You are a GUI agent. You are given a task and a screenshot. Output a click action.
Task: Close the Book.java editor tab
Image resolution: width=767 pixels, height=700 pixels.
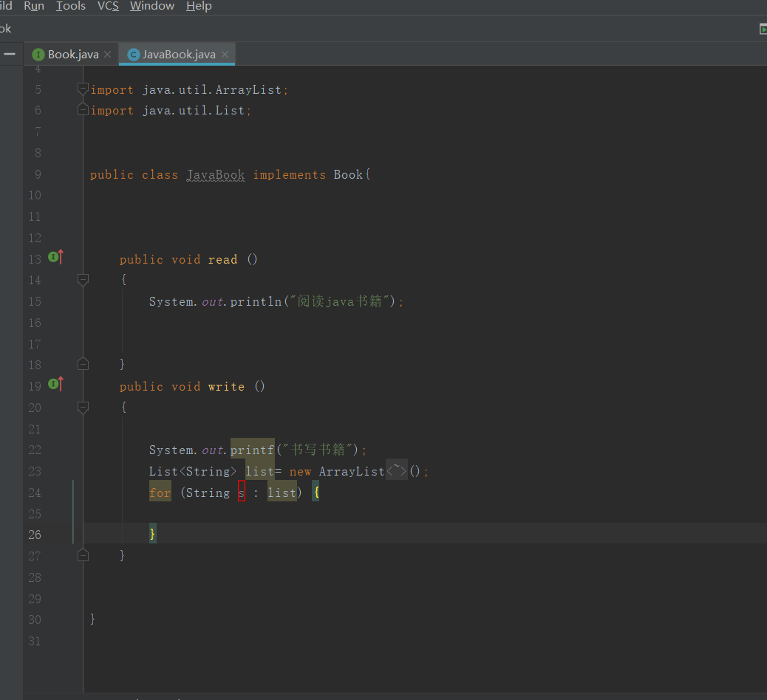[x=107, y=55]
